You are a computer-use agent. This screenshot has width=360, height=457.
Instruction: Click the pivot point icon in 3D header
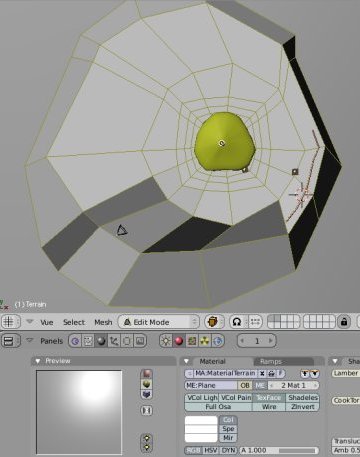[237, 322]
